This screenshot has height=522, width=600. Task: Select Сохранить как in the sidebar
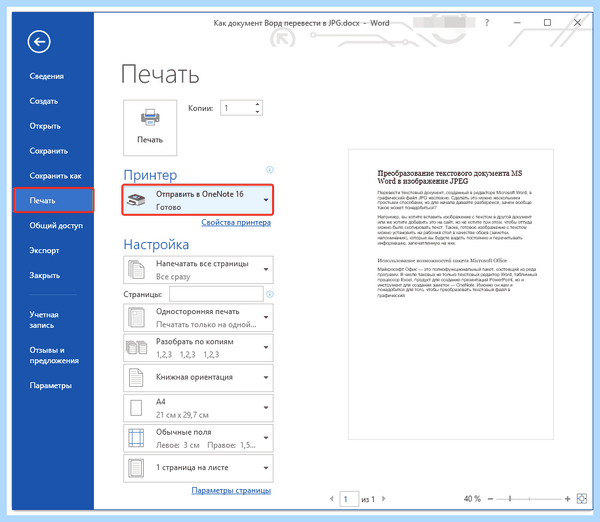(55, 176)
